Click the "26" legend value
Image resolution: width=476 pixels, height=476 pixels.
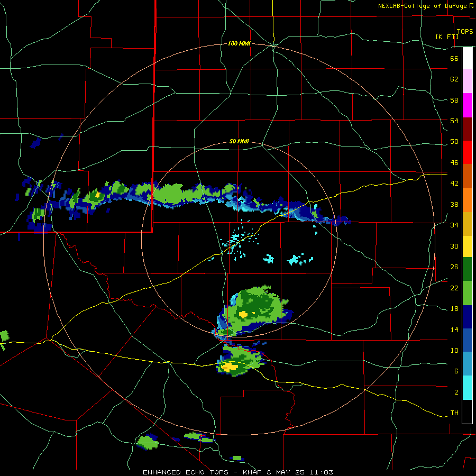(454, 267)
